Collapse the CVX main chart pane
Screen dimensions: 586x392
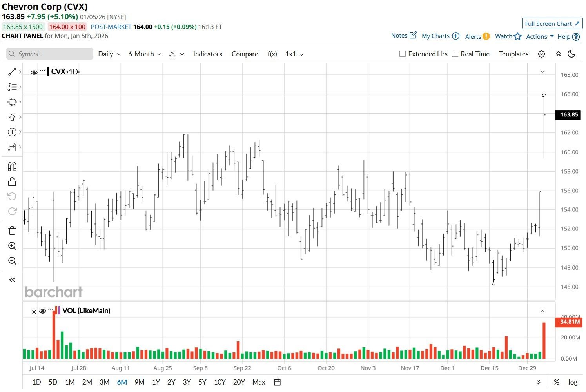click(x=542, y=72)
